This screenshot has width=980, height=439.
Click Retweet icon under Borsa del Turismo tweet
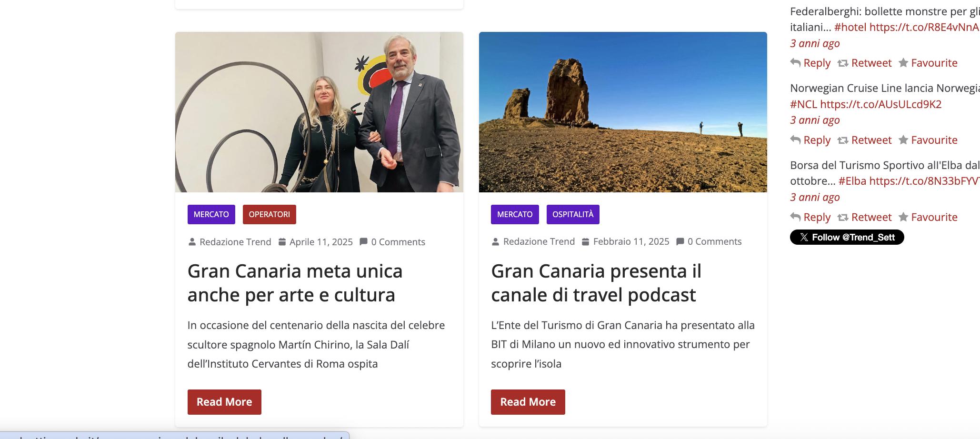click(843, 217)
